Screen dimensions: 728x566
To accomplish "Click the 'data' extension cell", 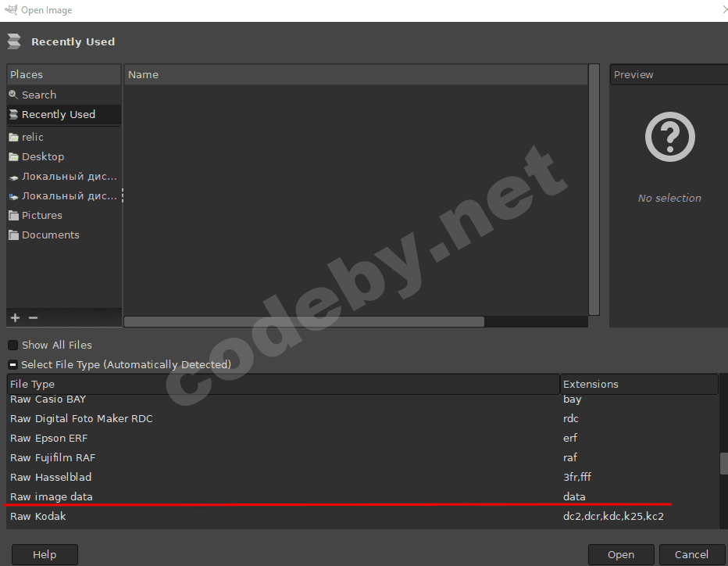I will click(x=574, y=496).
